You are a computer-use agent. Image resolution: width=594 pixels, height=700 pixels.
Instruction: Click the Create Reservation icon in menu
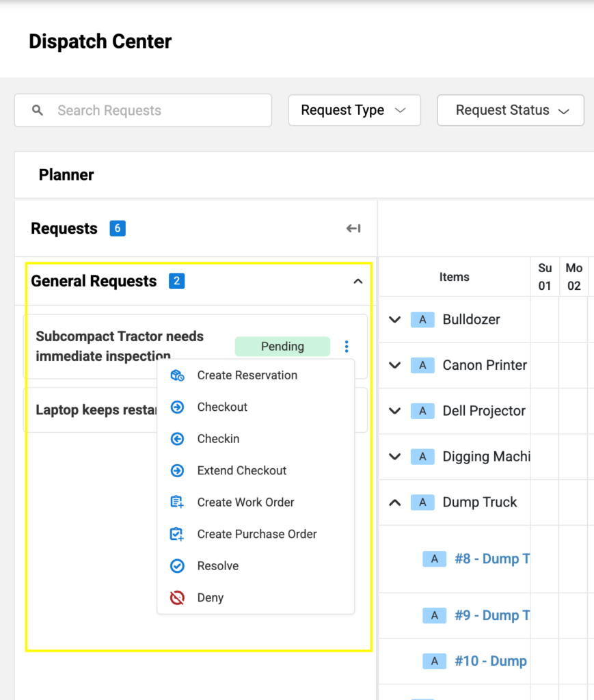177,375
